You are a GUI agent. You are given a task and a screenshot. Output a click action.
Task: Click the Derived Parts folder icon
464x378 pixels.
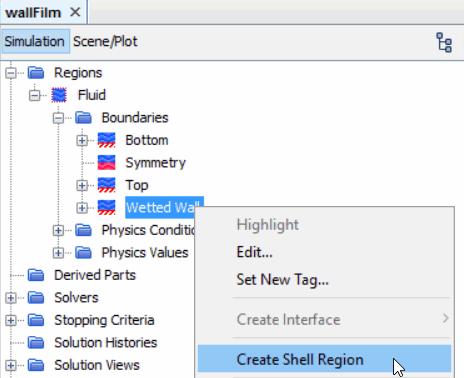coord(36,275)
